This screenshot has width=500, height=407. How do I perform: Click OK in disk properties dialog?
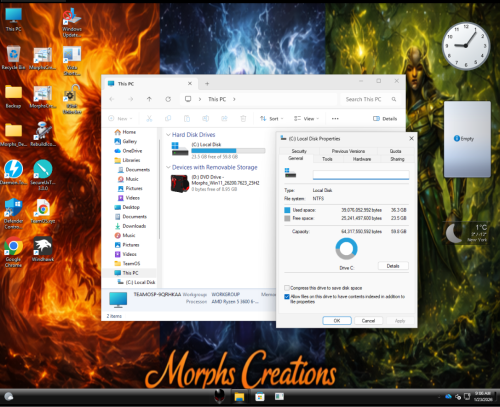337,321
